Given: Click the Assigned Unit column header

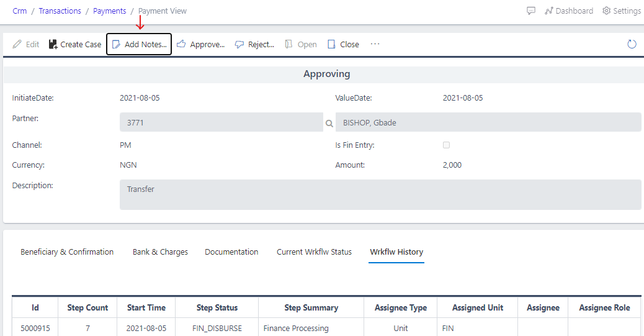Looking at the screenshot, I should coord(478,307).
